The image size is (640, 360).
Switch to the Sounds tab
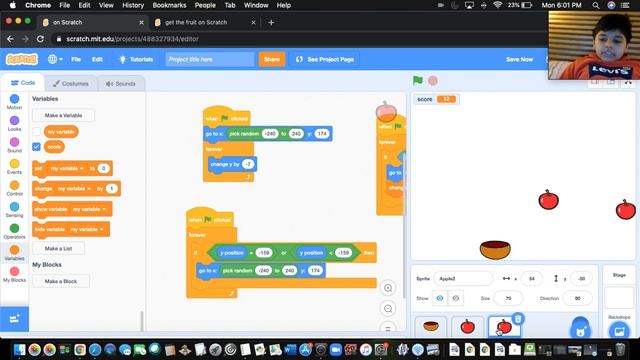(120, 83)
